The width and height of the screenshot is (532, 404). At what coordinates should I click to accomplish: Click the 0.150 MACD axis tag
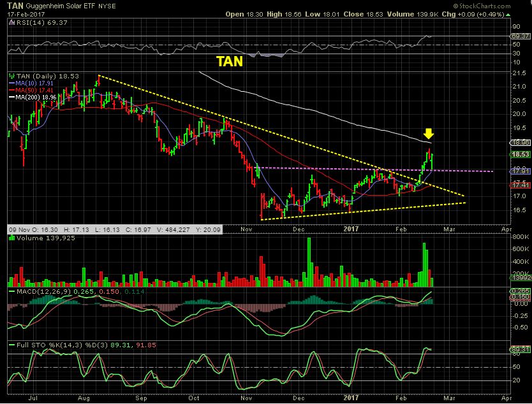pyautogui.click(x=521, y=297)
